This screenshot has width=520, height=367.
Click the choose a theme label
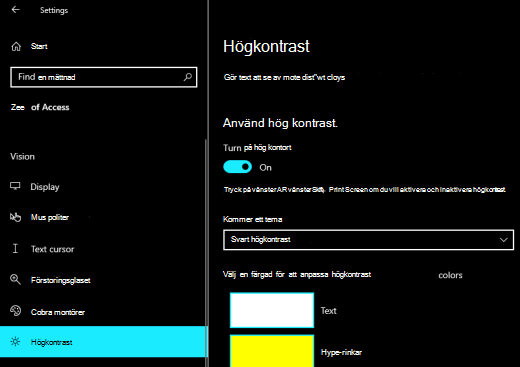pos(252,219)
